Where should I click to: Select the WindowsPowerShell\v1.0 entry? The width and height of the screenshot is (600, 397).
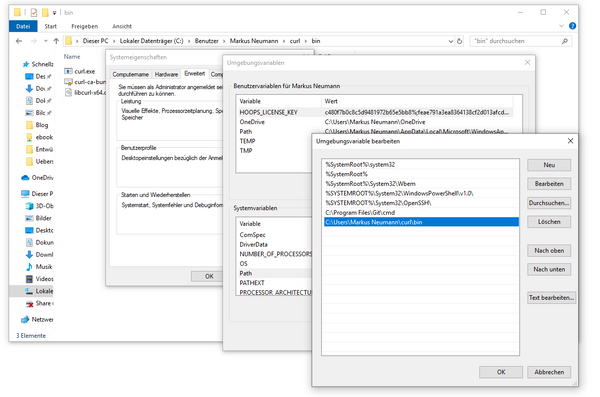coord(421,193)
